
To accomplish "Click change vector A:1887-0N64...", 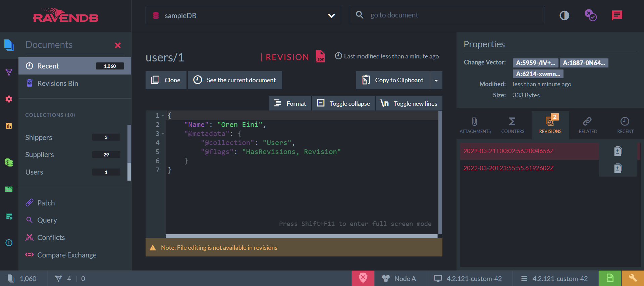I will [584, 63].
